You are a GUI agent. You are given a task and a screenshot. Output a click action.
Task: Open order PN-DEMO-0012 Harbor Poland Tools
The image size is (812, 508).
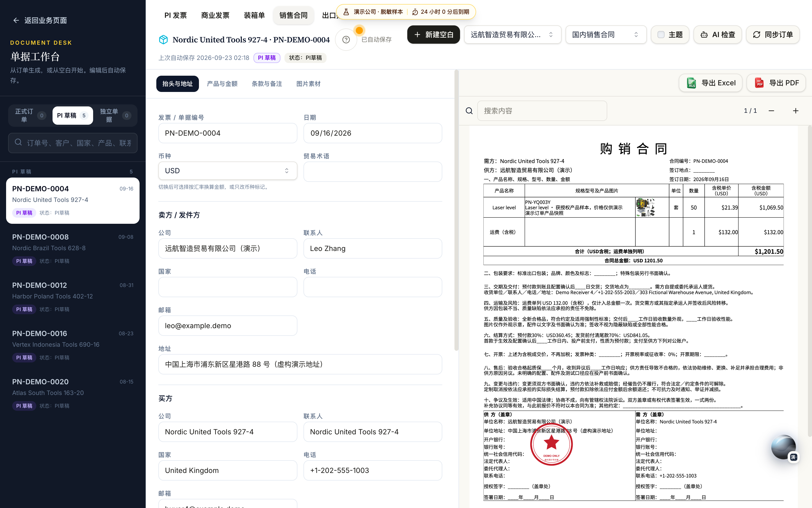pyautogui.click(x=73, y=297)
